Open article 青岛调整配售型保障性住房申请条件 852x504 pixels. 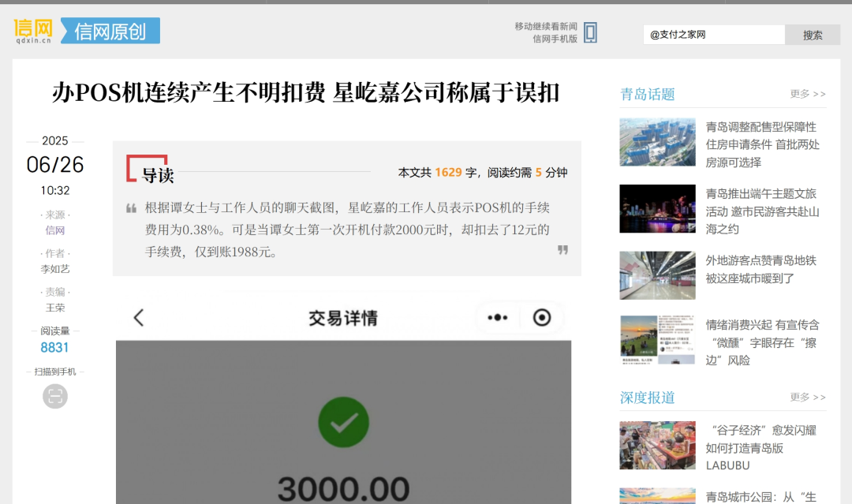[x=762, y=144]
